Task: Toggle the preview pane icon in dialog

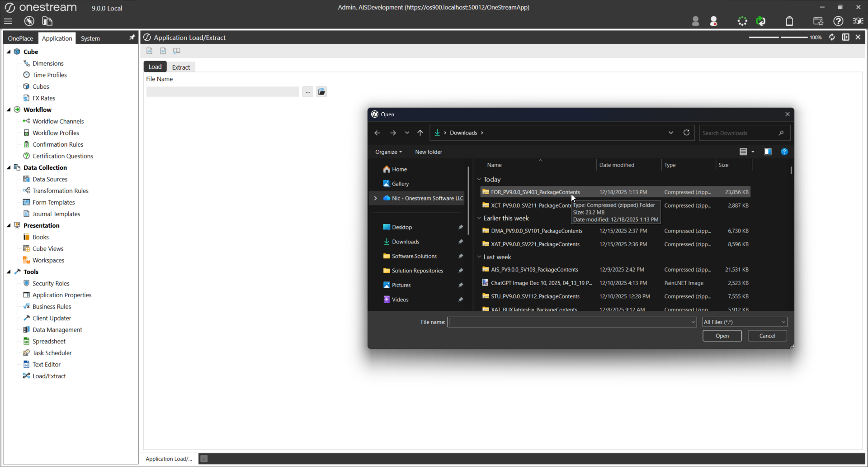Action: (x=768, y=152)
